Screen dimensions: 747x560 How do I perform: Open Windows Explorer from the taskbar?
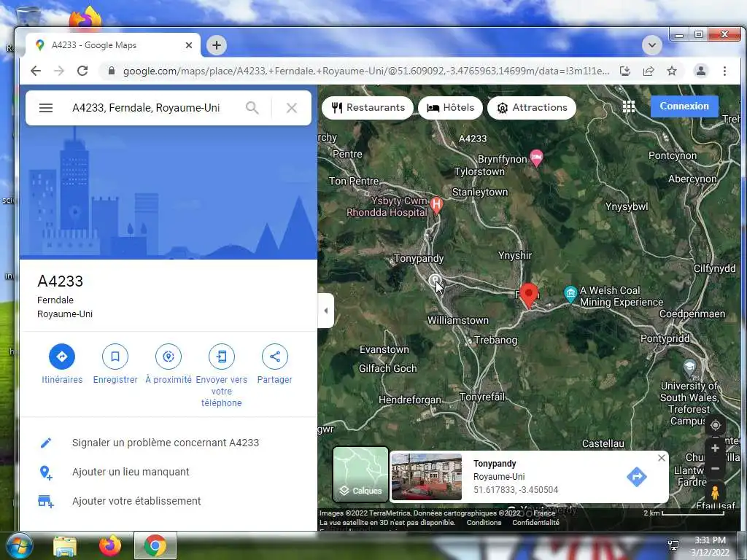click(x=65, y=546)
